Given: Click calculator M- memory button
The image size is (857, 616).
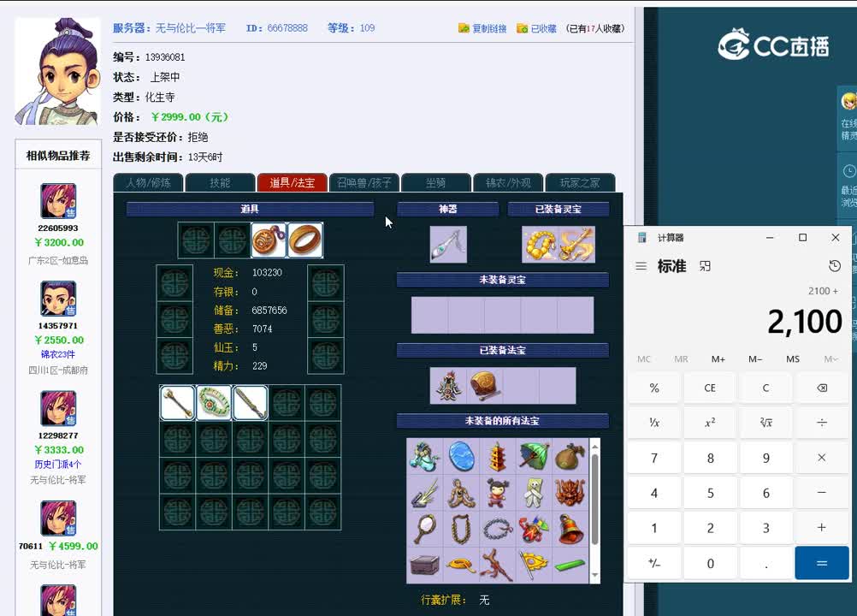Looking at the screenshot, I should point(755,359).
